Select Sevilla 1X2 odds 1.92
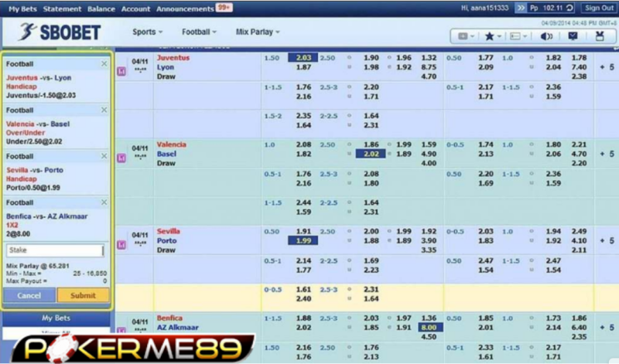 429,231
